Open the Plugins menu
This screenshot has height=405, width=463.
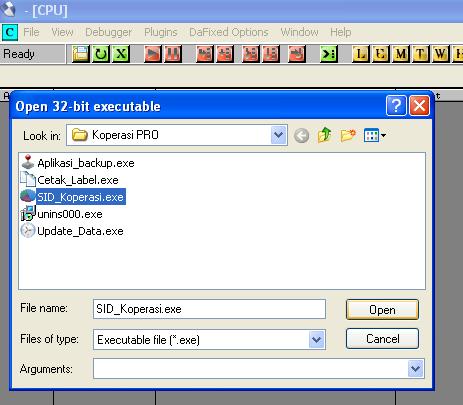click(161, 32)
